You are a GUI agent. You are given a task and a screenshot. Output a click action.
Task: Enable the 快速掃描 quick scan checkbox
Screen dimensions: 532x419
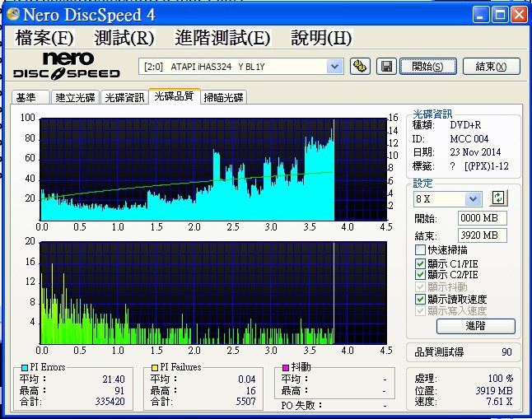420,250
